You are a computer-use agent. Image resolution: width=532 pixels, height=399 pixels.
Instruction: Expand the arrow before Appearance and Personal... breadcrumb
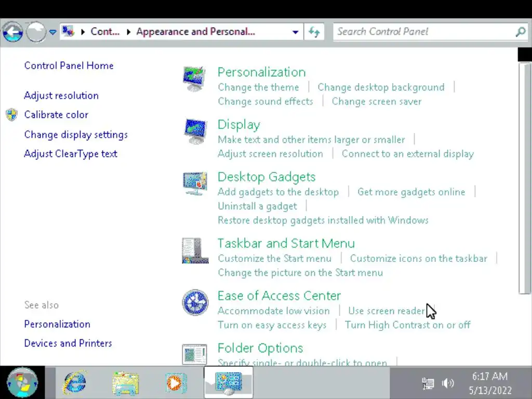click(x=128, y=32)
